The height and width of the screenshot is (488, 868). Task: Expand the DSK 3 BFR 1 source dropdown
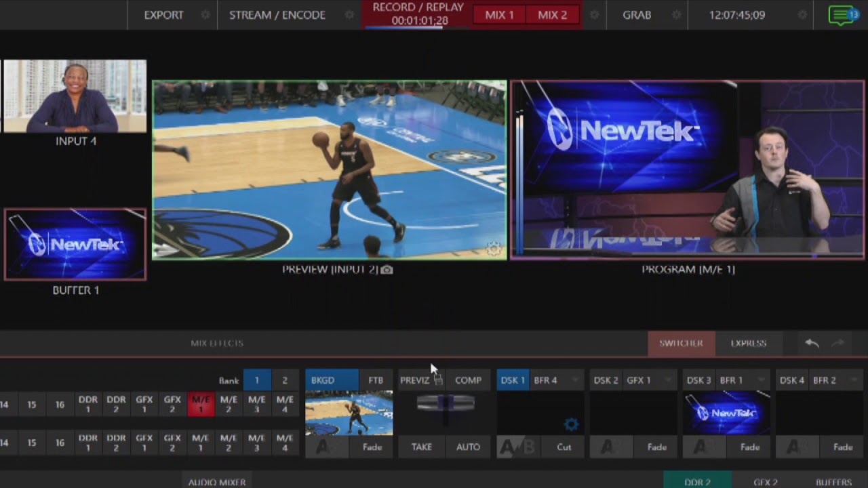click(x=762, y=380)
